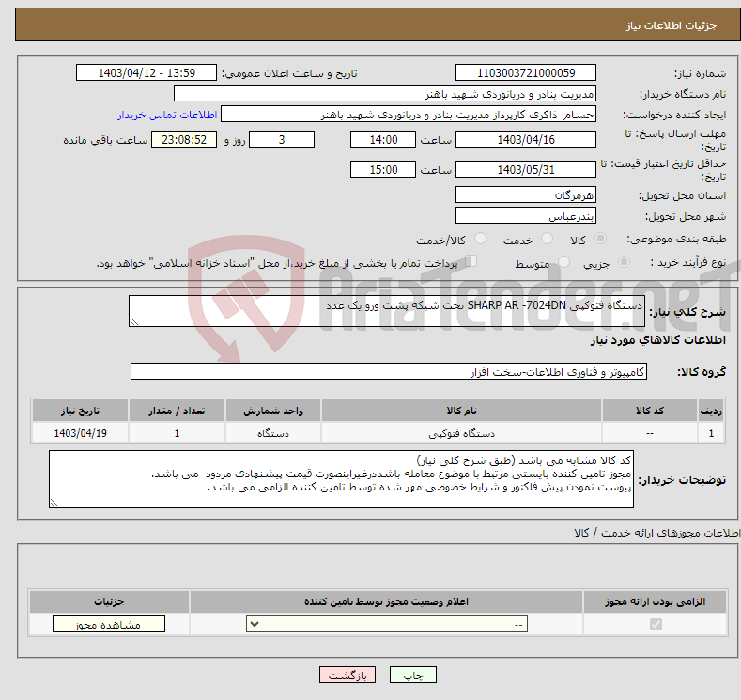The image size is (741, 700).
Task: Click the اطلاعات مجوزهای ارائه خدمت heading
Action: point(657,533)
